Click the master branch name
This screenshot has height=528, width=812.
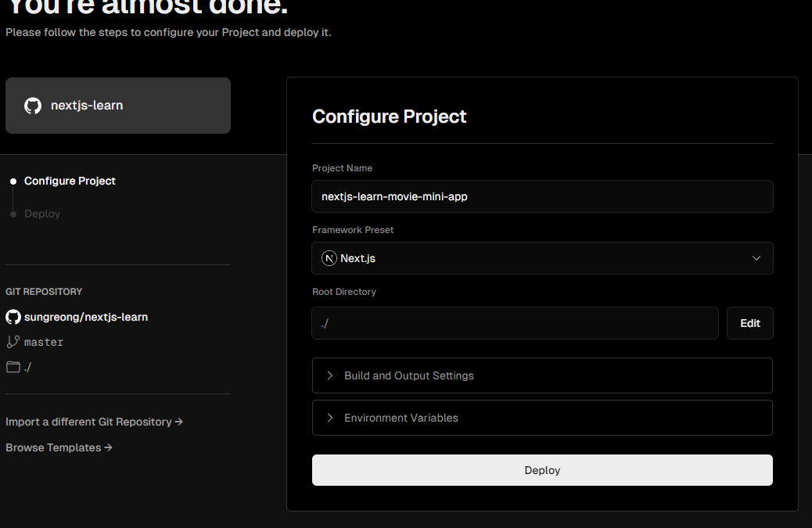(44, 342)
